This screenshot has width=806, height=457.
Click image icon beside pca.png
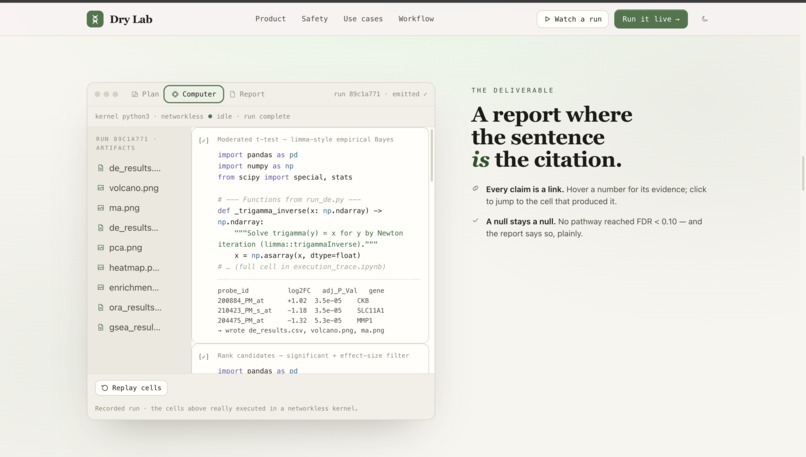pos(101,248)
